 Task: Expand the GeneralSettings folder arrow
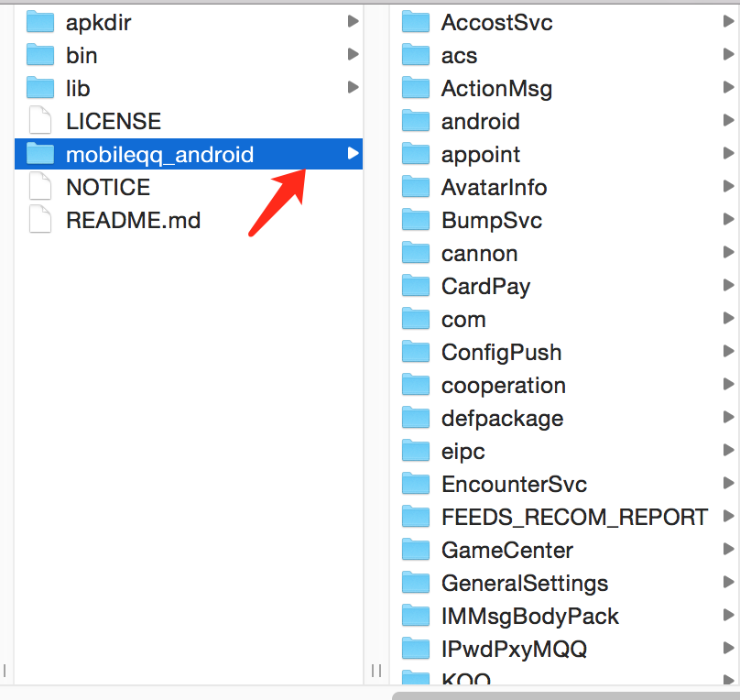(728, 582)
